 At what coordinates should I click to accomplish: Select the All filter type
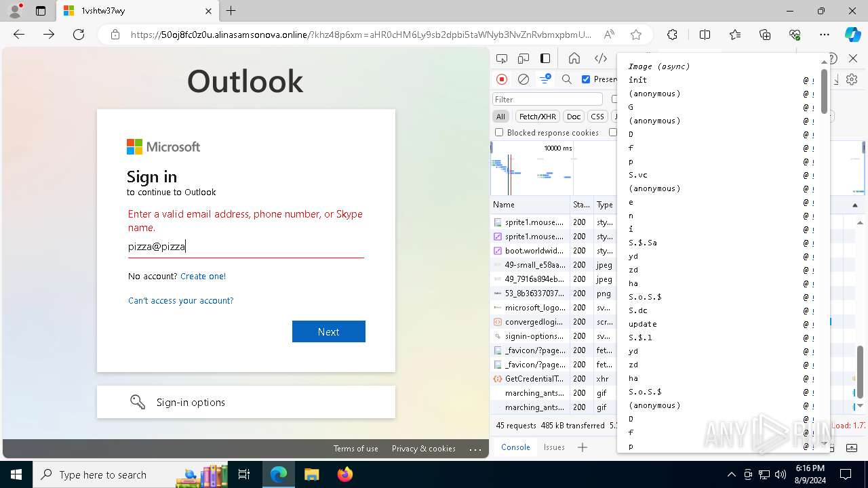(x=500, y=116)
